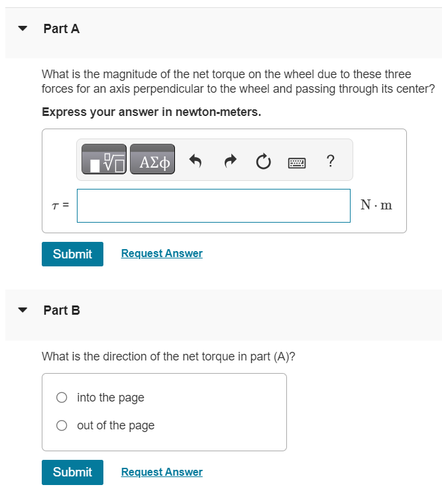Submit the Part B direction answer
Image resolution: width=448 pixels, height=491 pixels.
(x=72, y=472)
